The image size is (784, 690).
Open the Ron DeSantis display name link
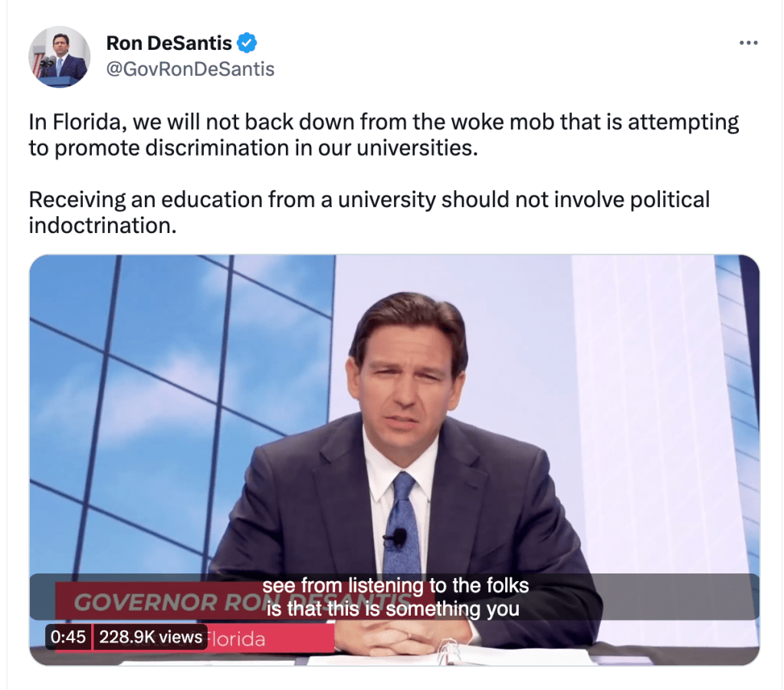169,43
